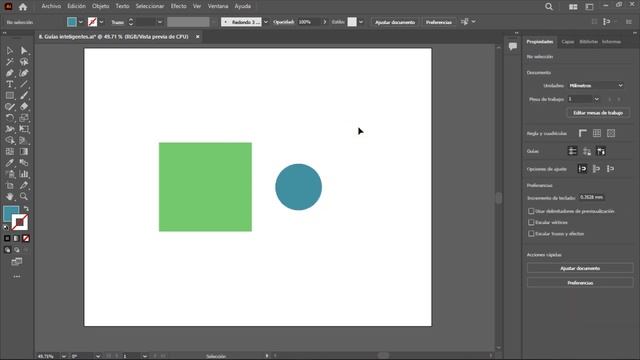
Task: Select the Scale tool
Action: (24, 118)
